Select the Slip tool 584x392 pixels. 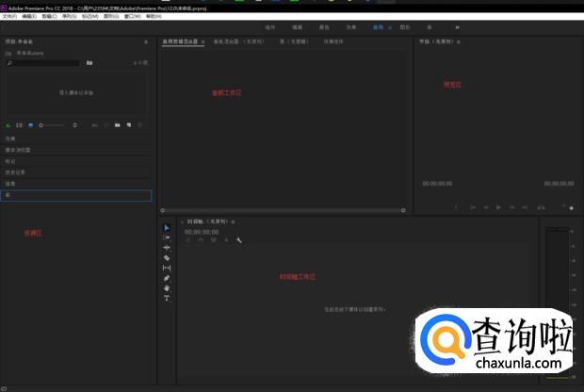(x=167, y=268)
